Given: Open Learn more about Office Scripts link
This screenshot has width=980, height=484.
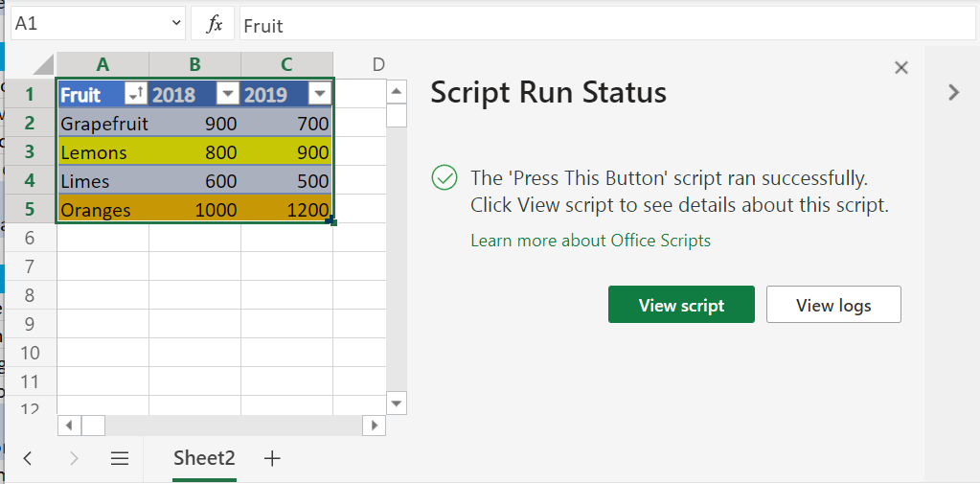Looking at the screenshot, I should point(590,241).
